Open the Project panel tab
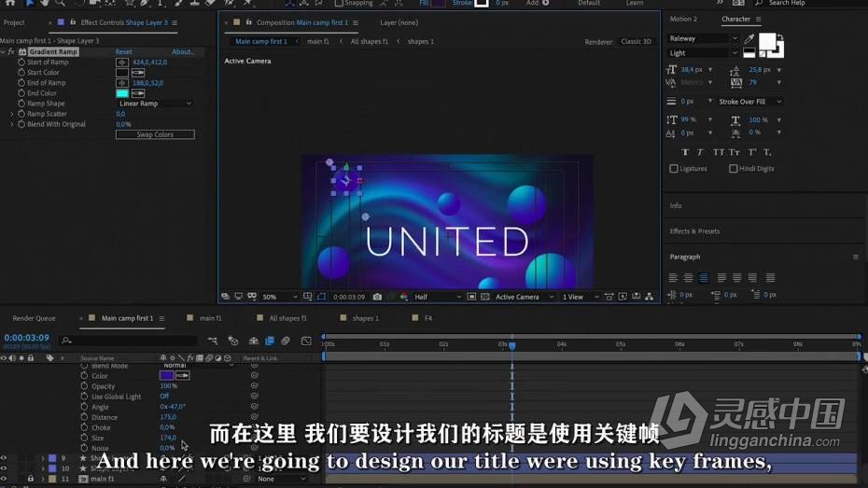Screen dimensions: 868x488 point(14,22)
